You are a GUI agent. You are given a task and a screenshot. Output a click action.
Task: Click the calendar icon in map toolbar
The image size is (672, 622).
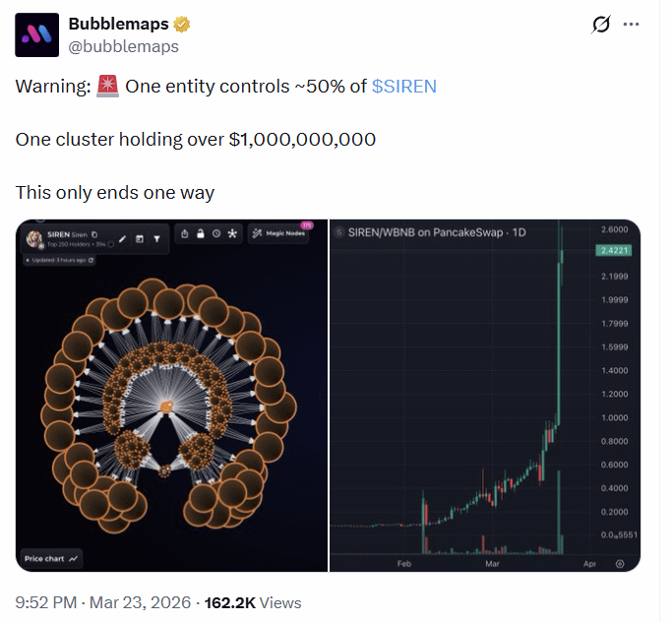point(140,238)
